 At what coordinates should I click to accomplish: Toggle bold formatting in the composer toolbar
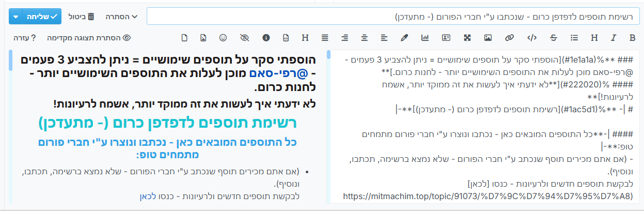pos(633,37)
